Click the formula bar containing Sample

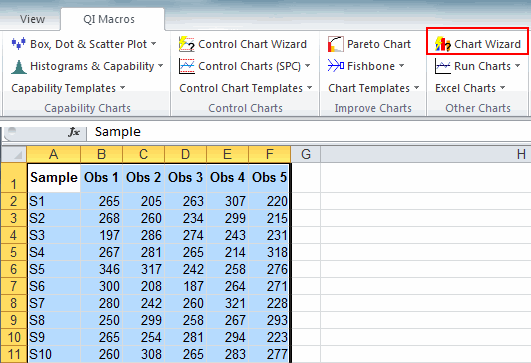[308, 132]
